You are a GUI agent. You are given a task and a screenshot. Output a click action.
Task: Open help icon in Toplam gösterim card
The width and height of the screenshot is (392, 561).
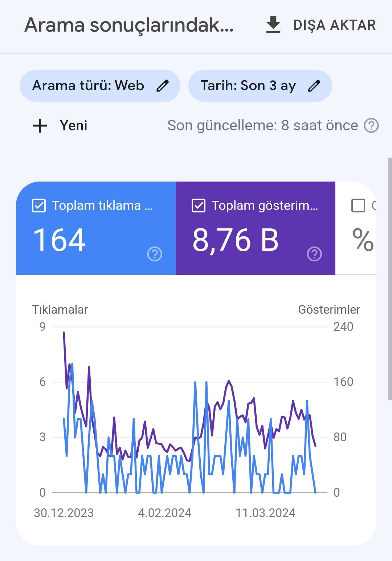(x=314, y=254)
